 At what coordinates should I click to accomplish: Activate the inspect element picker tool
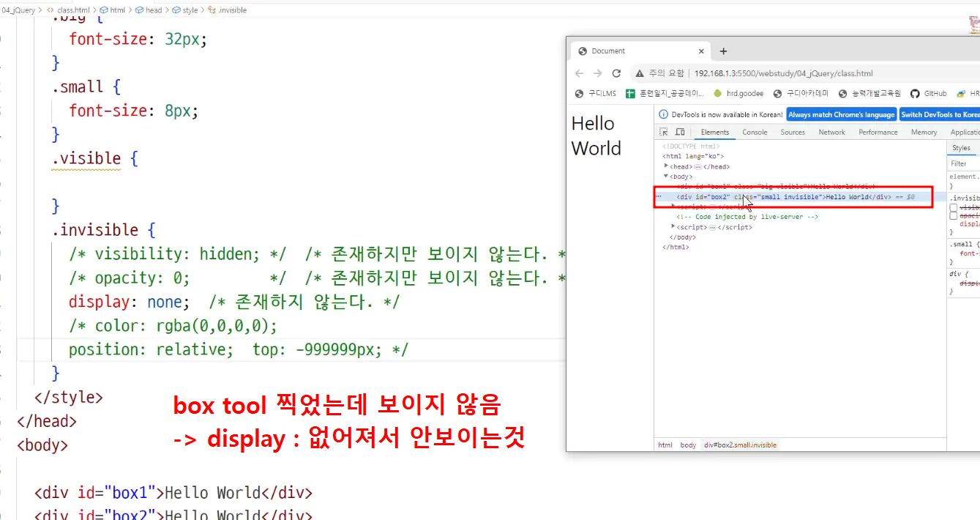[664, 133]
